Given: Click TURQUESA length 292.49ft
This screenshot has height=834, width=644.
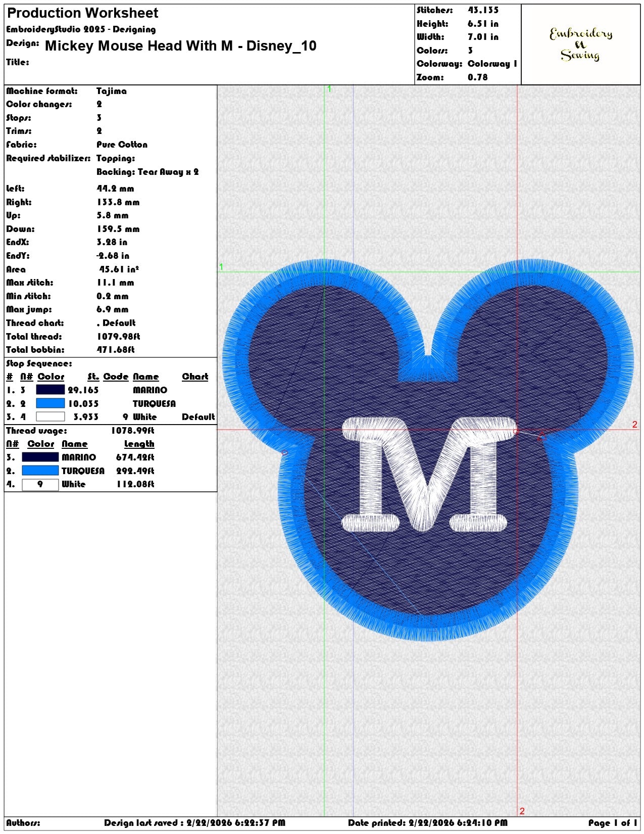Looking at the screenshot, I should coord(135,471).
